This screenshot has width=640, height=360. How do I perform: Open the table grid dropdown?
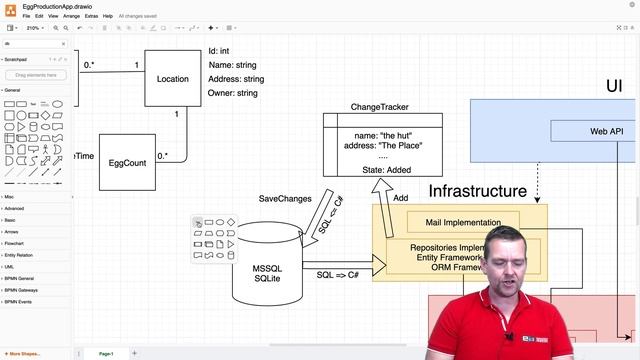[x=231, y=28]
